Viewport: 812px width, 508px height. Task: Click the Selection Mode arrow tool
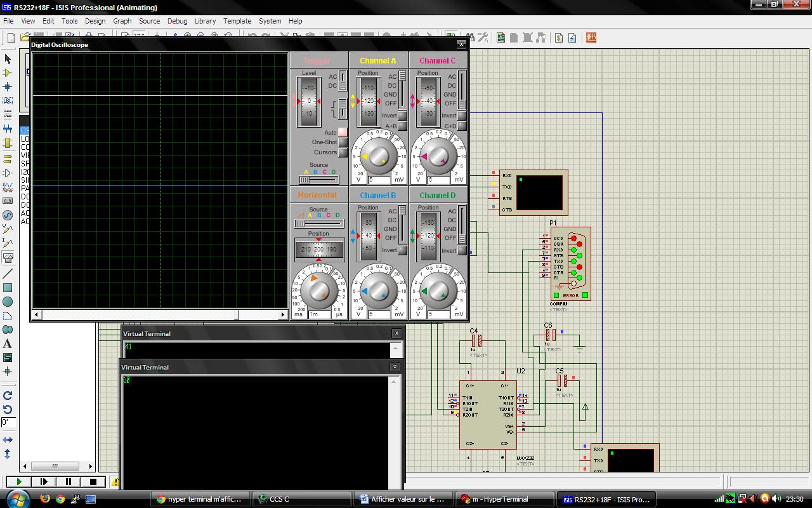pos(8,58)
